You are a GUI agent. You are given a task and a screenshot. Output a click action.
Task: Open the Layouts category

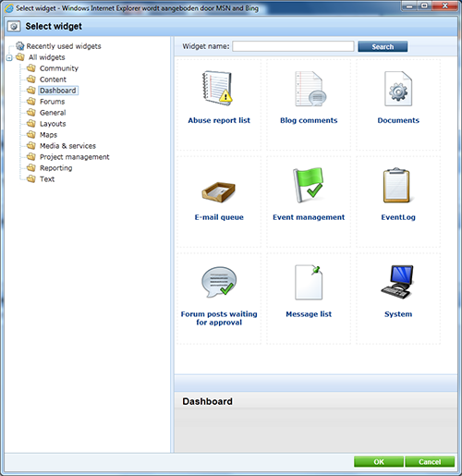(x=53, y=124)
